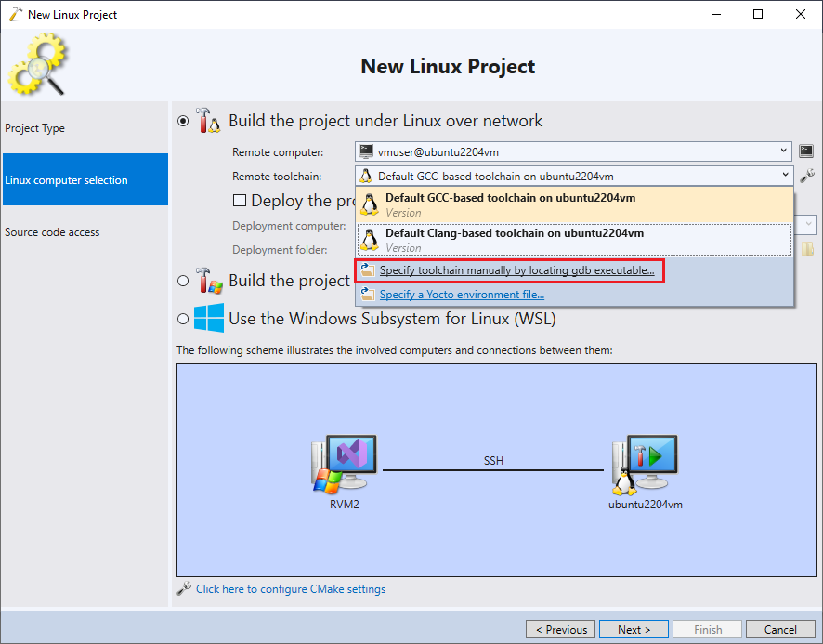
Task: Click here to configure CMake settings link
Action: click(291, 589)
